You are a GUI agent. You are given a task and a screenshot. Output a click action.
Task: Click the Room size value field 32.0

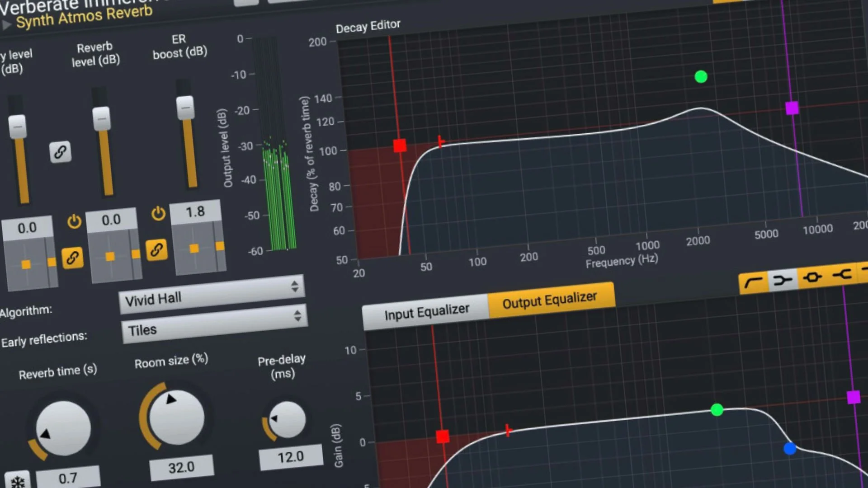(x=181, y=467)
